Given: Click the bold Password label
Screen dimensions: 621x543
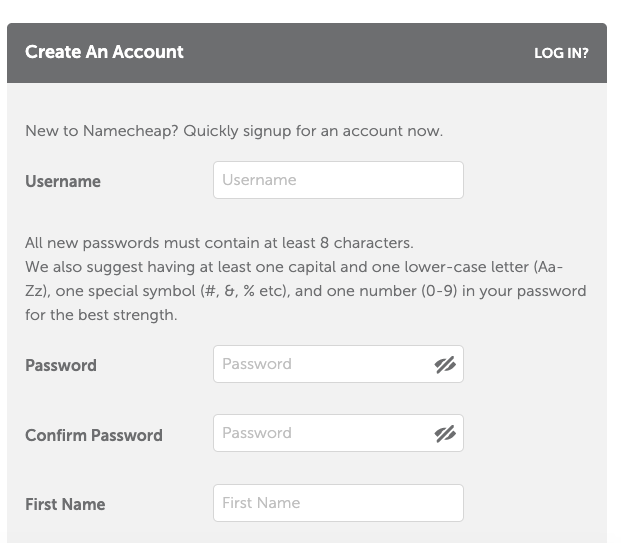Looking at the screenshot, I should pyautogui.click(x=61, y=365).
